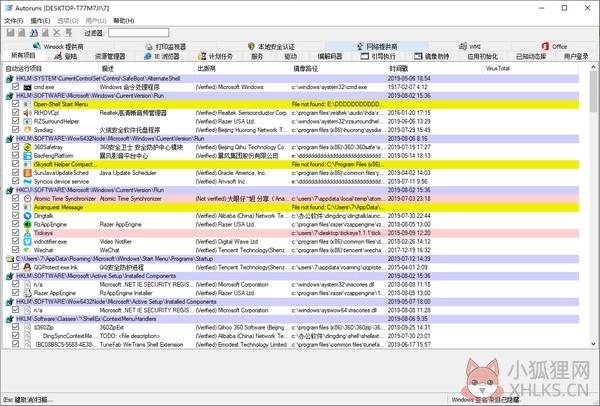Click the blue BaofengPlatform icon
Image resolution: width=600 pixels, height=406 pixels.
pyautogui.click(x=27, y=156)
